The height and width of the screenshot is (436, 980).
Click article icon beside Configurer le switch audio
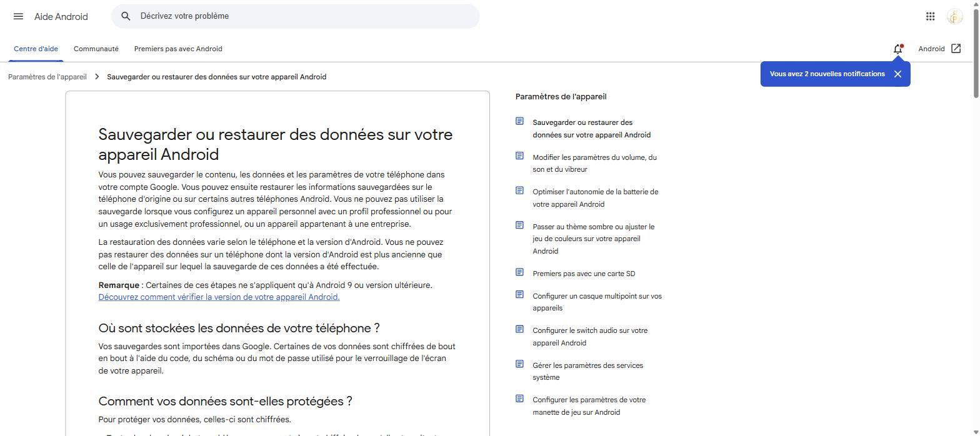(519, 329)
